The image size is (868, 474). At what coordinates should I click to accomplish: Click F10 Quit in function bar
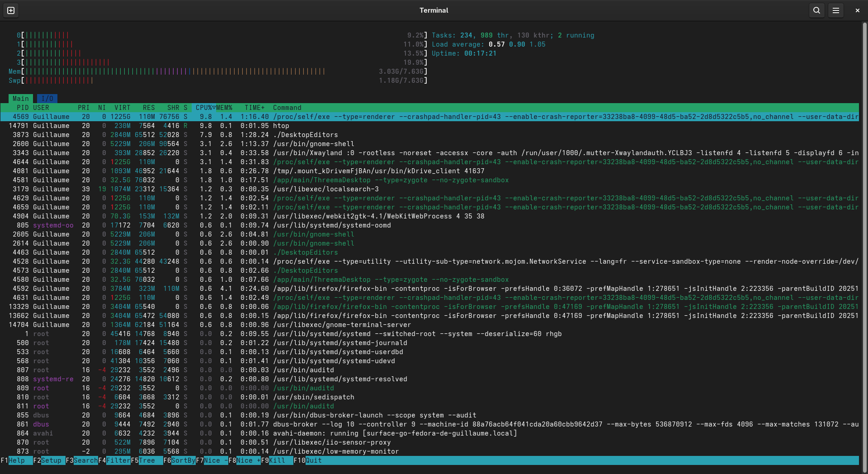click(308, 460)
